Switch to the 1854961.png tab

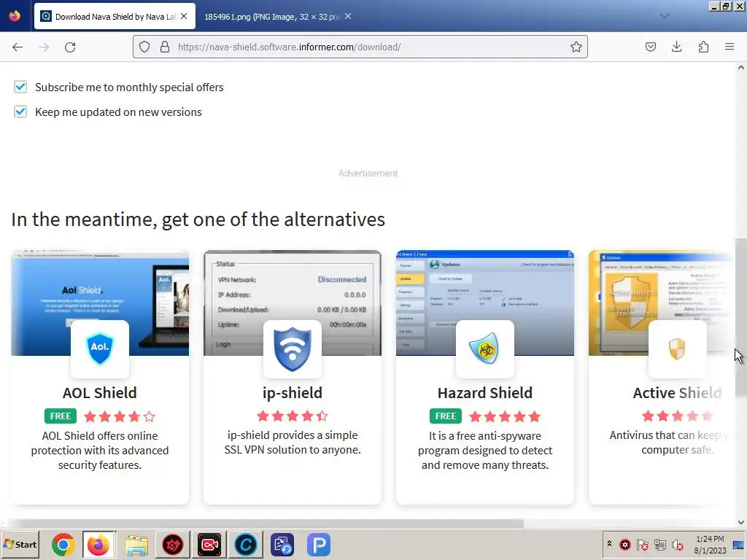[271, 17]
